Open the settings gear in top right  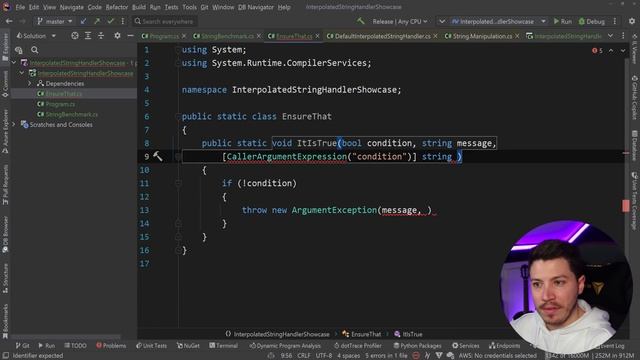632,21
